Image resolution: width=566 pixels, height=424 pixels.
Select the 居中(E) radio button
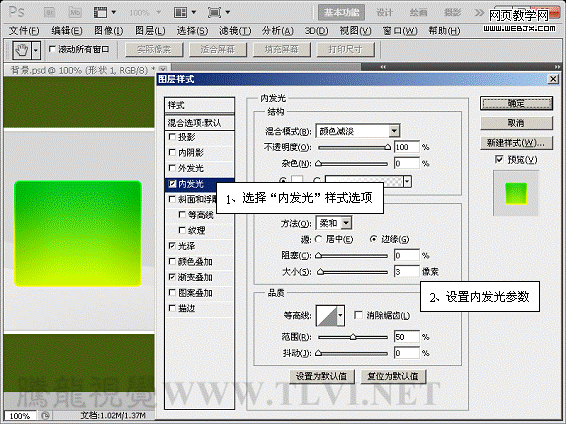point(318,239)
